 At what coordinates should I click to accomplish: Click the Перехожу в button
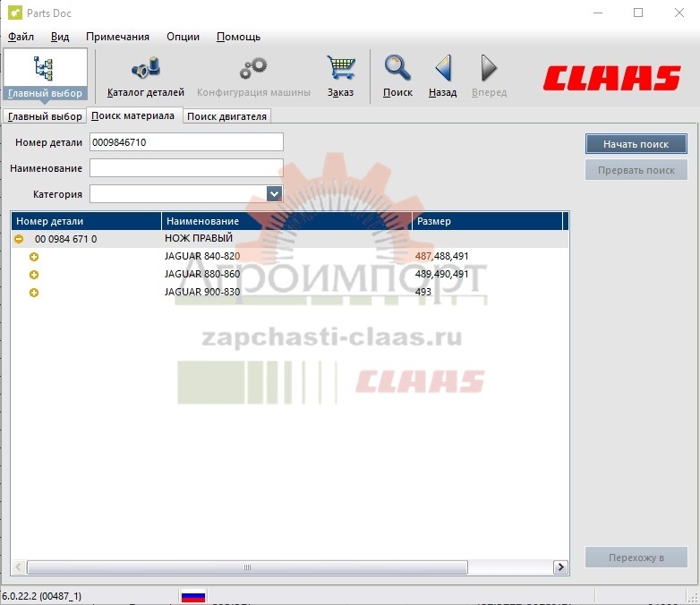pos(636,558)
